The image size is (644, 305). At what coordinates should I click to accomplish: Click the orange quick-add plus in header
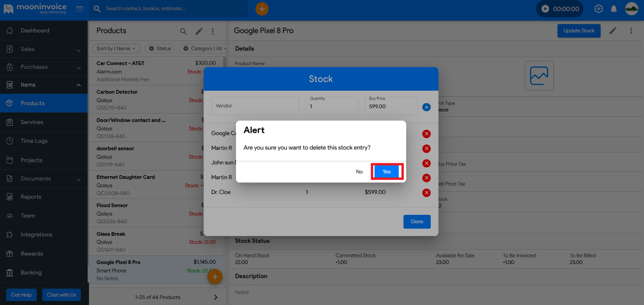pos(262,9)
